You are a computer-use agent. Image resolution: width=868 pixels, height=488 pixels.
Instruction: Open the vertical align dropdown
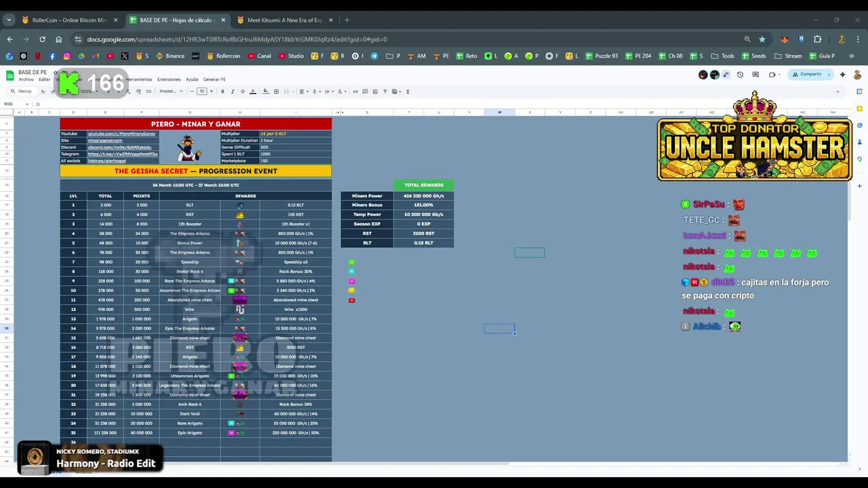pos(316,91)
